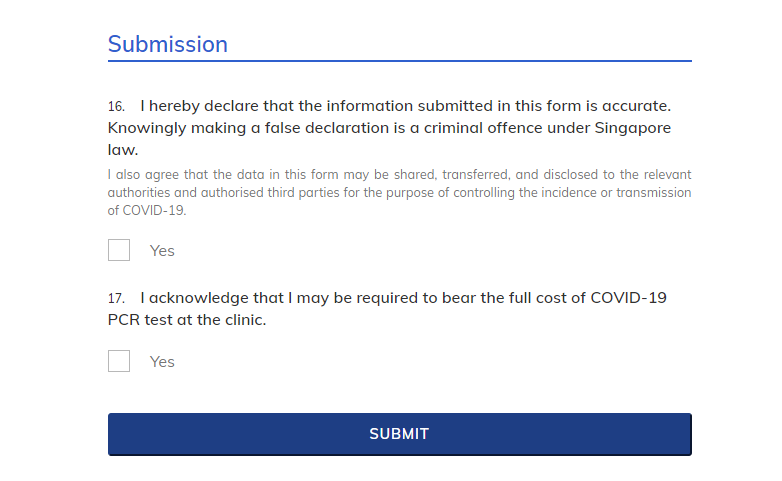Click the question number "17."
The height and width of the screenshot is (481, 782).
click(116, 299)
